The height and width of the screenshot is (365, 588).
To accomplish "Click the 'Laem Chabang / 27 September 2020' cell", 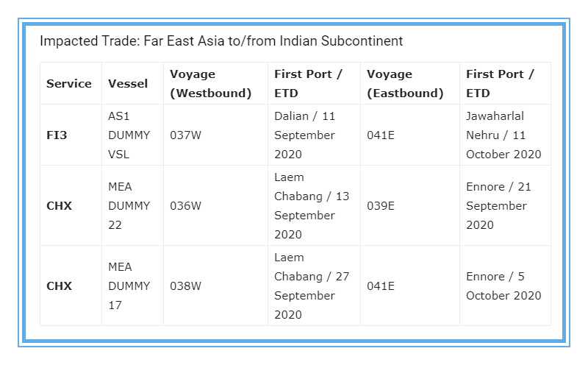I will pos(312,286).
